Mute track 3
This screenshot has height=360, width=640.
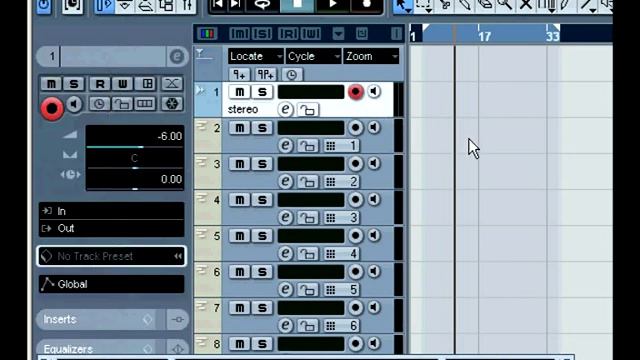click(240, 164)
